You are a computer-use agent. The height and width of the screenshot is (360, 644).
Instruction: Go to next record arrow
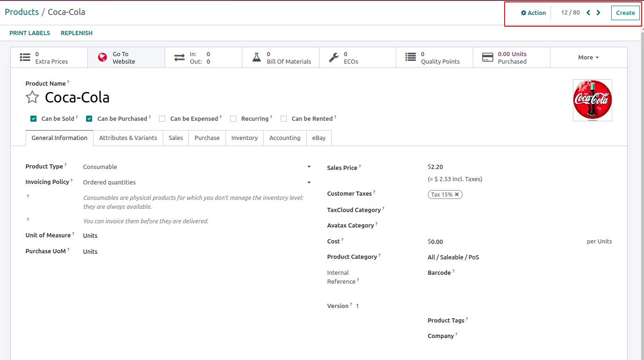coord(598,13)
